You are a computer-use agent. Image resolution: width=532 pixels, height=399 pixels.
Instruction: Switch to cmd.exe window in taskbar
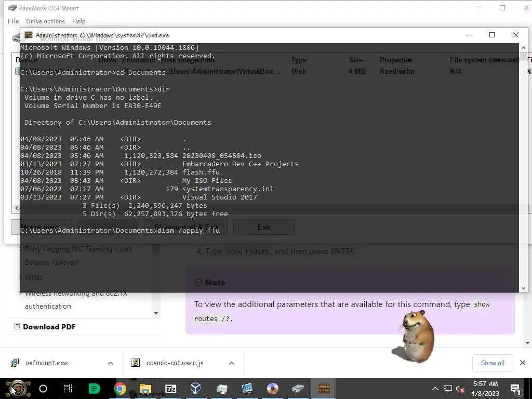point(323,389)
